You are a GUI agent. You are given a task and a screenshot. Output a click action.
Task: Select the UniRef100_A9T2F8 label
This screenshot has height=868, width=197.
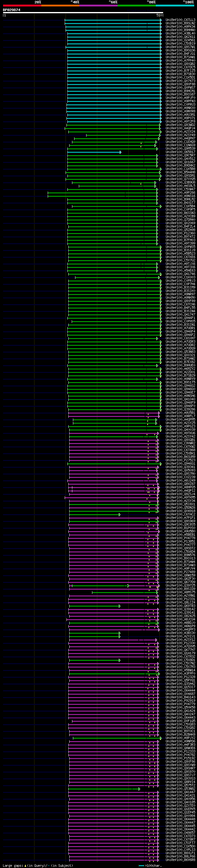[180, 122]
